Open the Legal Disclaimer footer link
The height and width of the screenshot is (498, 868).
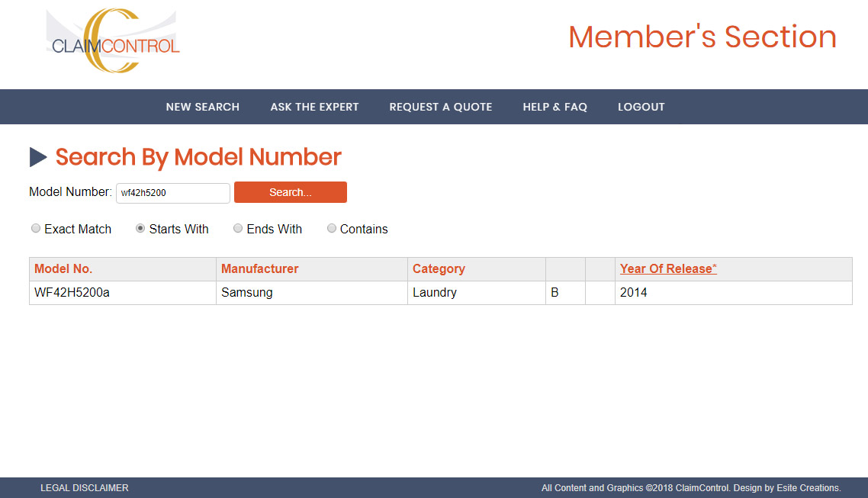(x=84, y=487)
